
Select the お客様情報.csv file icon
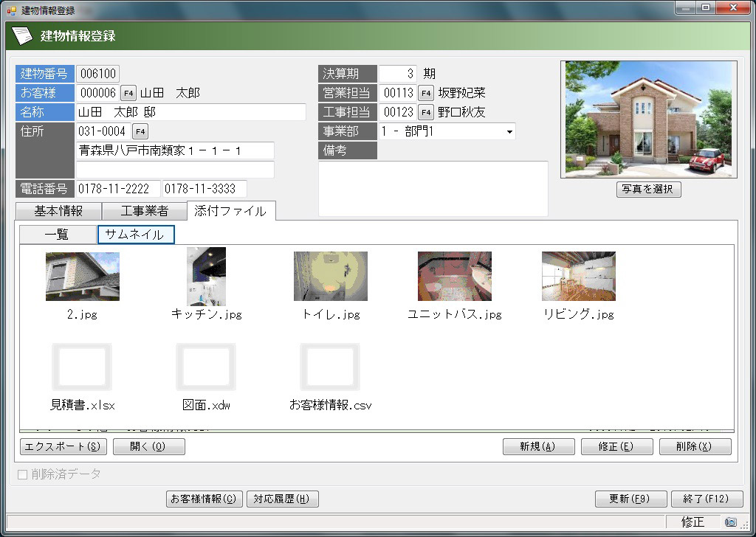(x=330, y=367)
